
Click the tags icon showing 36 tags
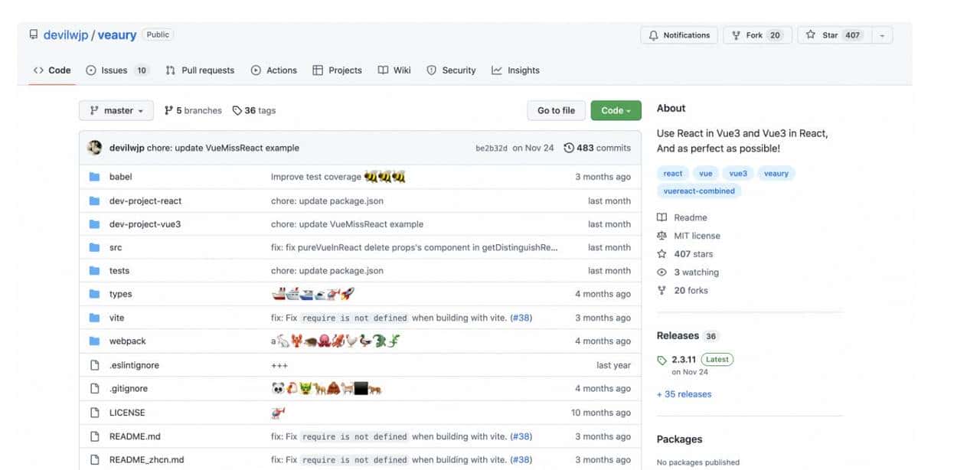coord(239,110)
